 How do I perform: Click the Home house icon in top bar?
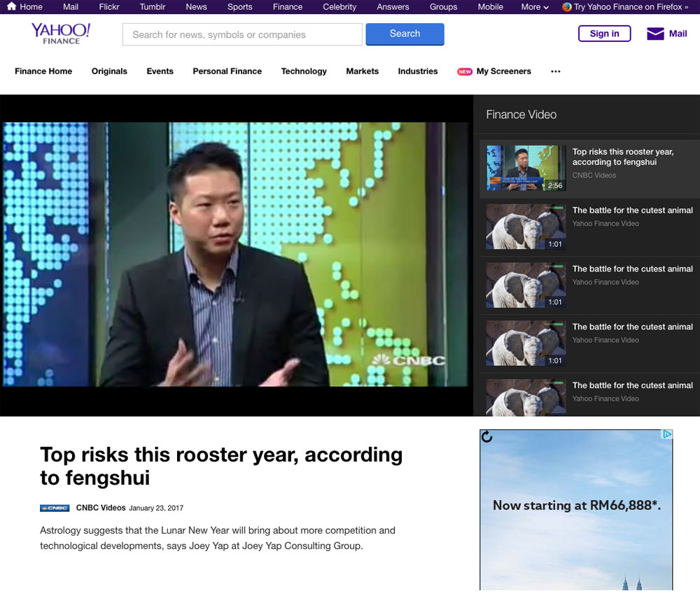click(11, 6)
